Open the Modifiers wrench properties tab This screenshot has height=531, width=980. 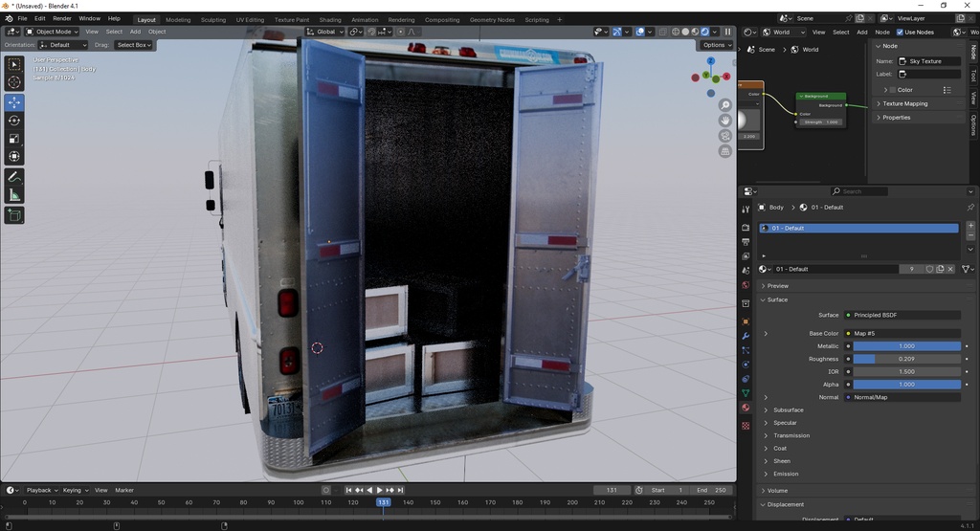[x=746, y=336]
